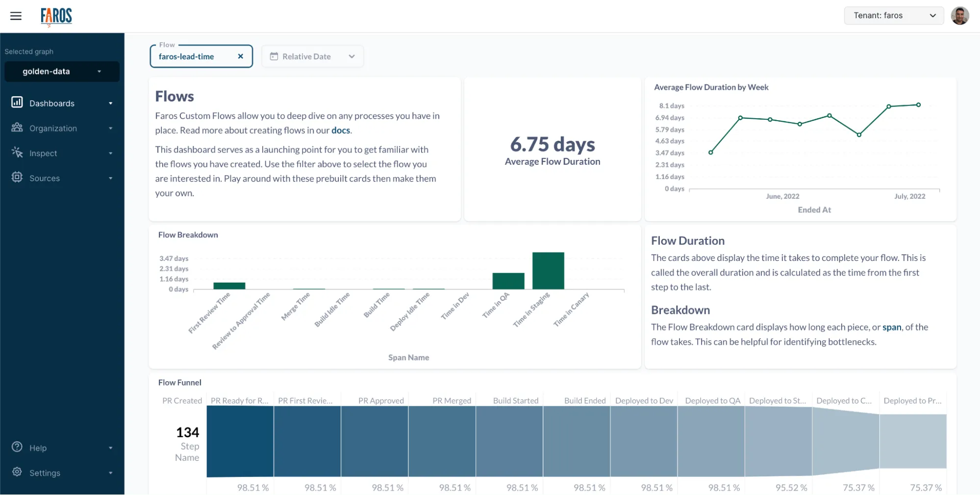Open Help via the question mark icon
This screenshot has height=495, width=980.
16,447
